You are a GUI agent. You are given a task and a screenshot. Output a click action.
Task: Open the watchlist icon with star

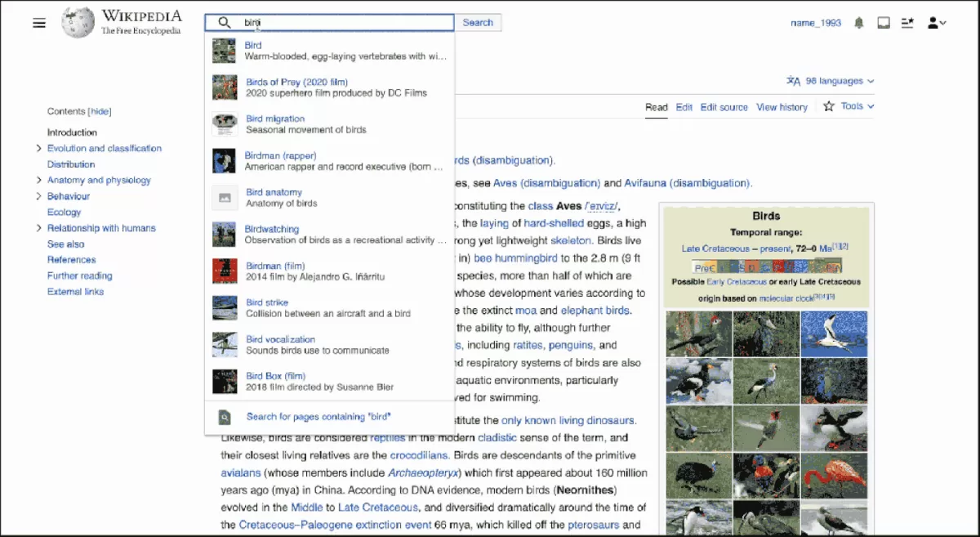(x=907, y=23)
